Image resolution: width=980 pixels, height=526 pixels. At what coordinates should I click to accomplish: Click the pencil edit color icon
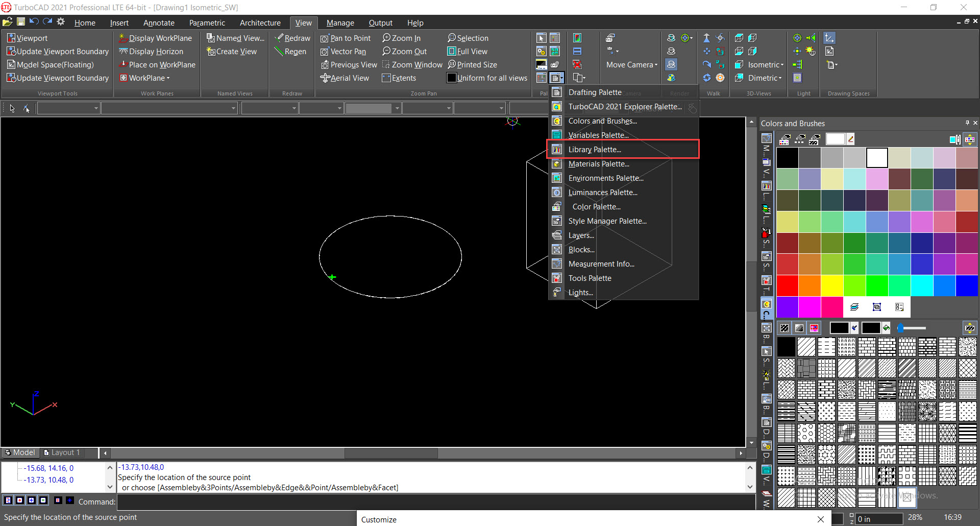coord(850,139)
